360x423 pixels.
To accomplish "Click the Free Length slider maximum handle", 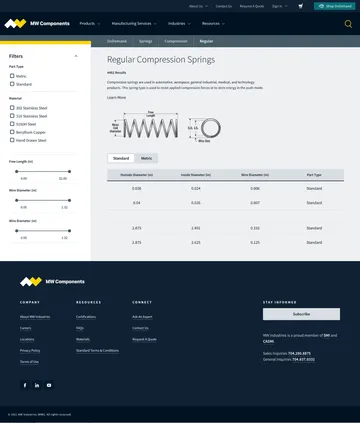I will tap(69, 171).
